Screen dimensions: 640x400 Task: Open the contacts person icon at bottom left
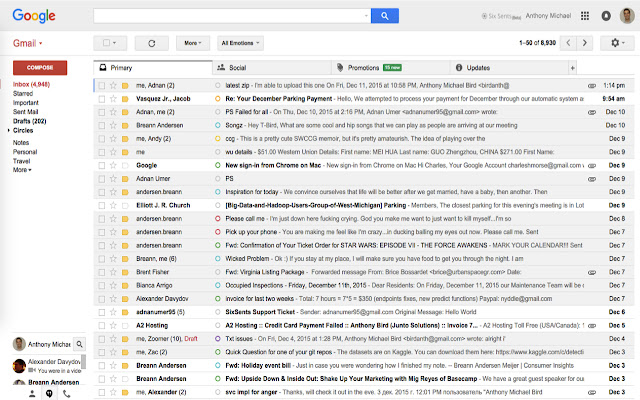pos(32,393)
